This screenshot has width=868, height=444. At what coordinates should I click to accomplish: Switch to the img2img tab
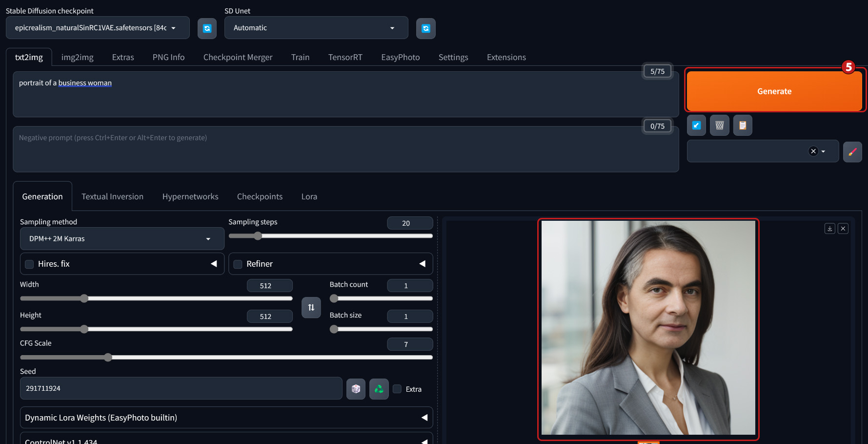(78, 57)
